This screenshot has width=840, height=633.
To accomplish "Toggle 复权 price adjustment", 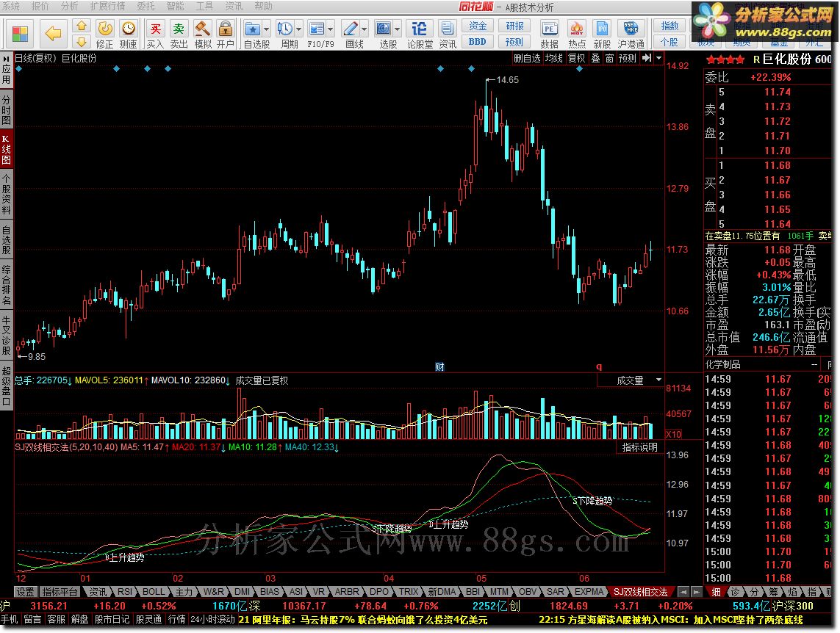I will (x=576, y=58).
